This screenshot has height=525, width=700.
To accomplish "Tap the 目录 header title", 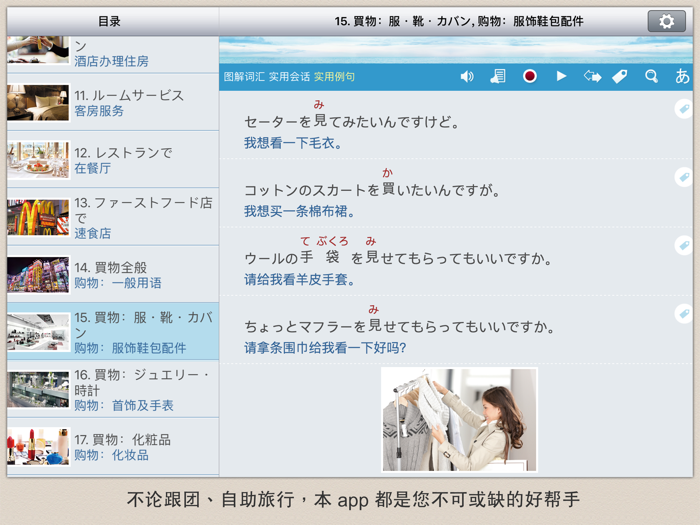I will coord(109,21).
